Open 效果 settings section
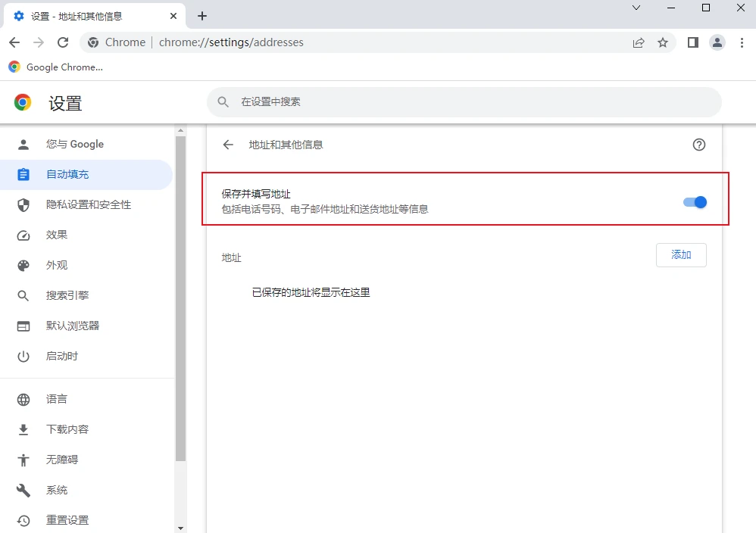 coord(87,235)
